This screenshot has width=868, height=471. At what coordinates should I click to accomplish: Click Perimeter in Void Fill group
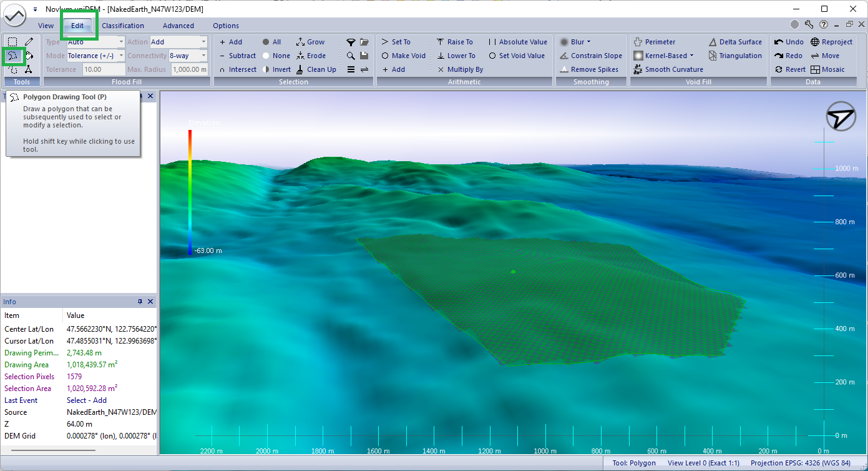click(x=655, y=42)
